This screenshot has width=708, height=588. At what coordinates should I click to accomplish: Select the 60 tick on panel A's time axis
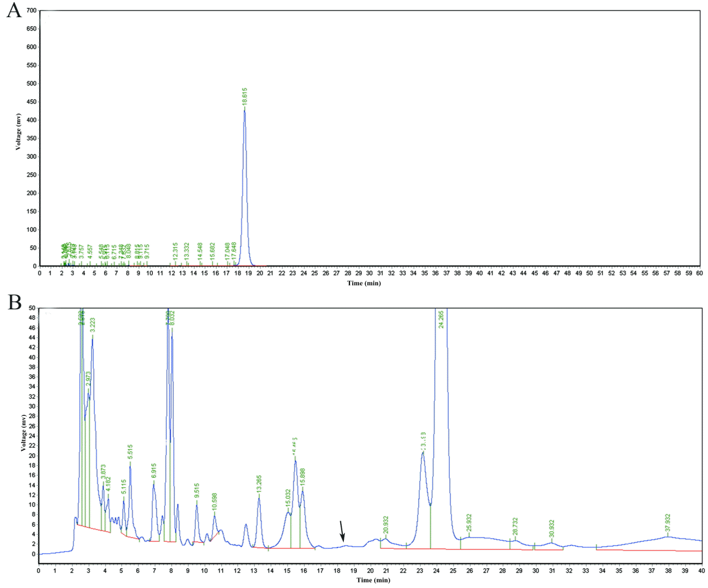click(x=700, y=273)
